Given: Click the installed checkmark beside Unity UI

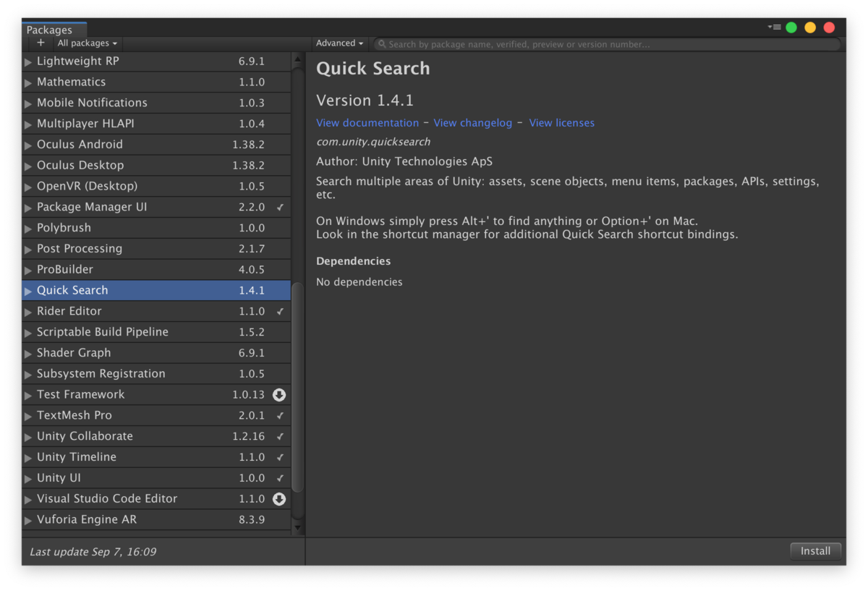Looking at the screenshot, I should 280,478.
